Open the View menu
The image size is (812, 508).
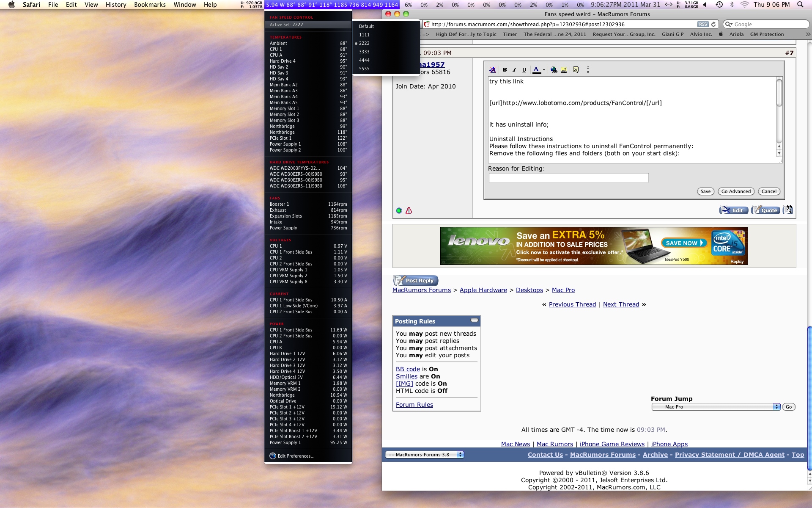[x=91, y=5]
